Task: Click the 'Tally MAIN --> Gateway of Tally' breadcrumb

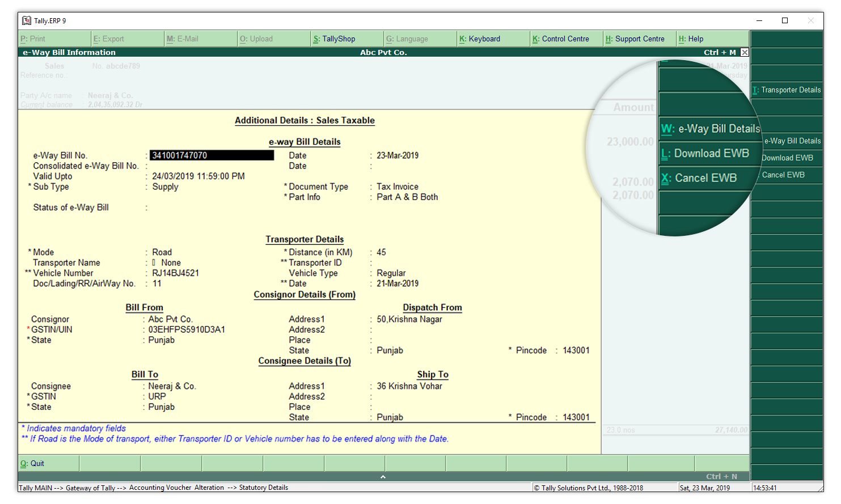Action: 67,488
